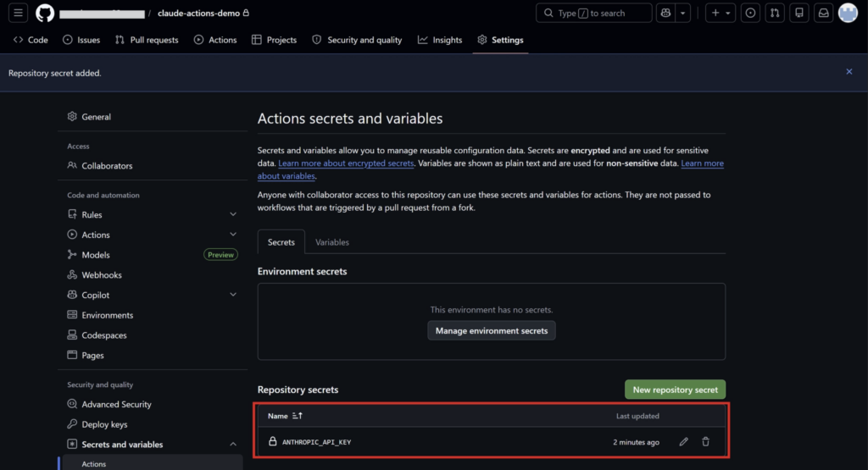The image size is (868, 470).
Task: Delete ANTHROPIC_API_KEY using the trash icon
Action: [706, 442]
